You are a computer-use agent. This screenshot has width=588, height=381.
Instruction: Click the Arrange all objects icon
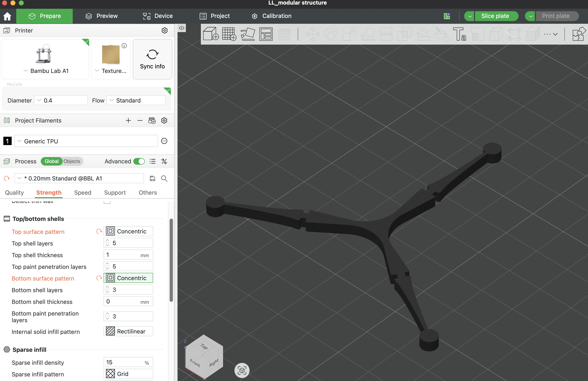(x=266, y=34)
